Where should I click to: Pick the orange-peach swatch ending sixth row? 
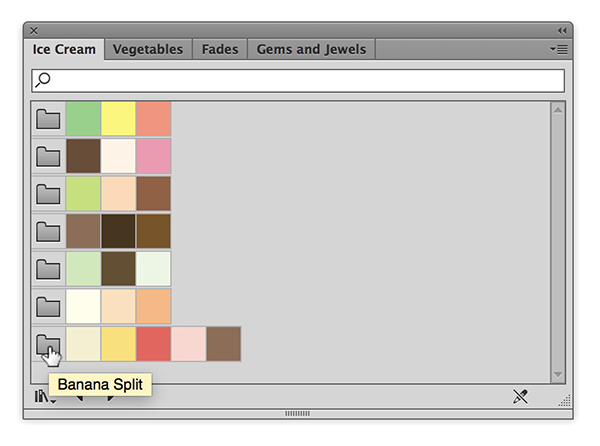point(153,306)
